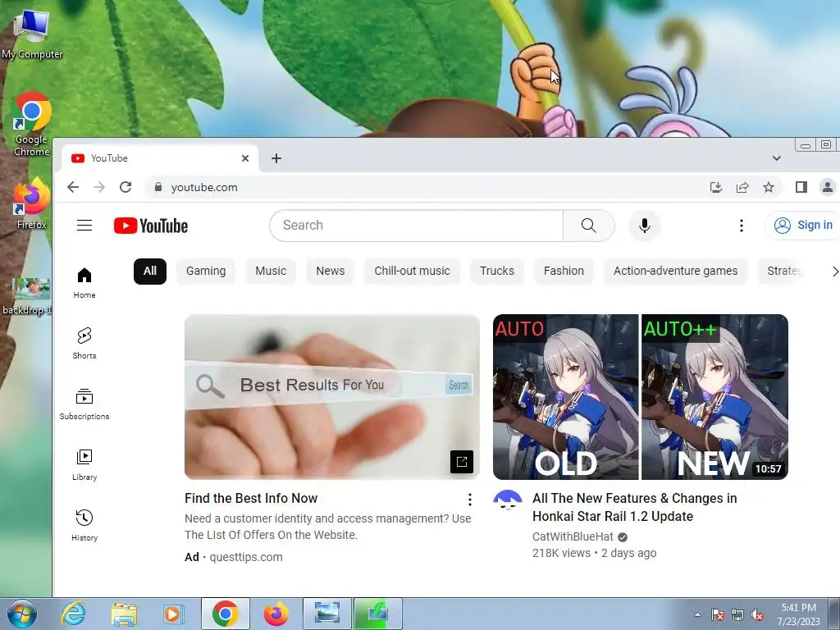The width and height of the screenshot is (840, 630).
Task: Click the YouTube logo
Action: [x=151, y=226]
